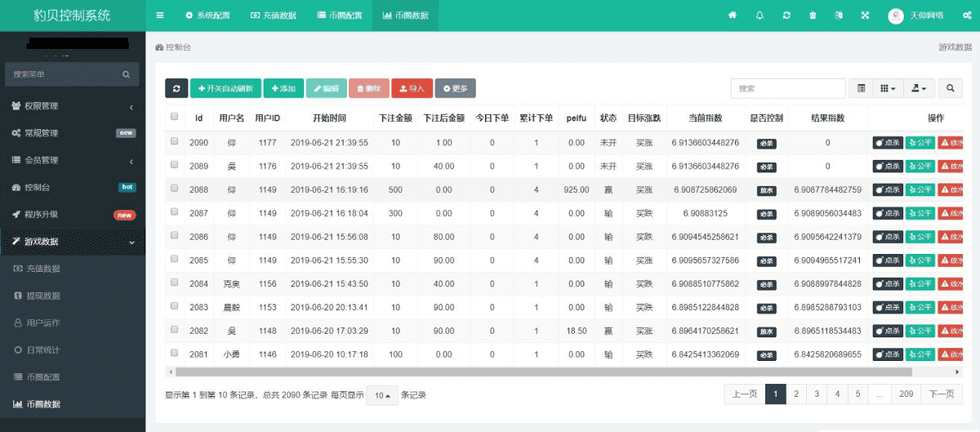980x432 pixels.
Task: Check the select-all checkbox in table header
Action: pos(174,117)
